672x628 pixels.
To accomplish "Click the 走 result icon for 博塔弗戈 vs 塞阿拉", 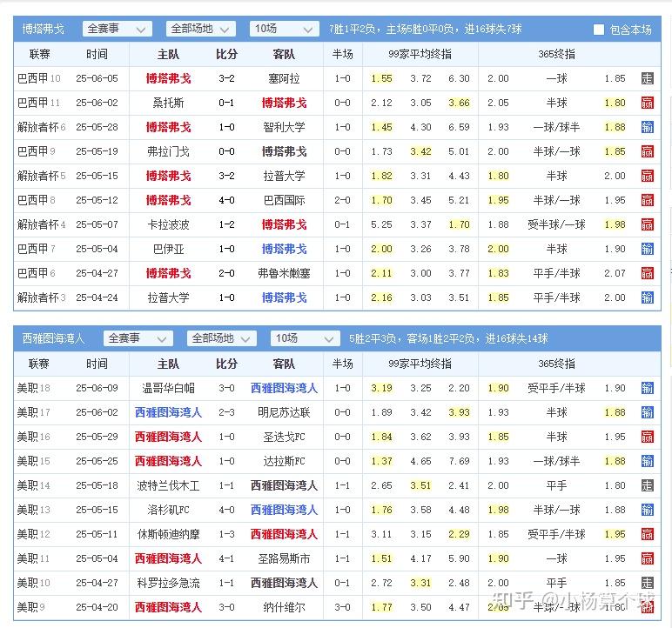I will point(647,78).
